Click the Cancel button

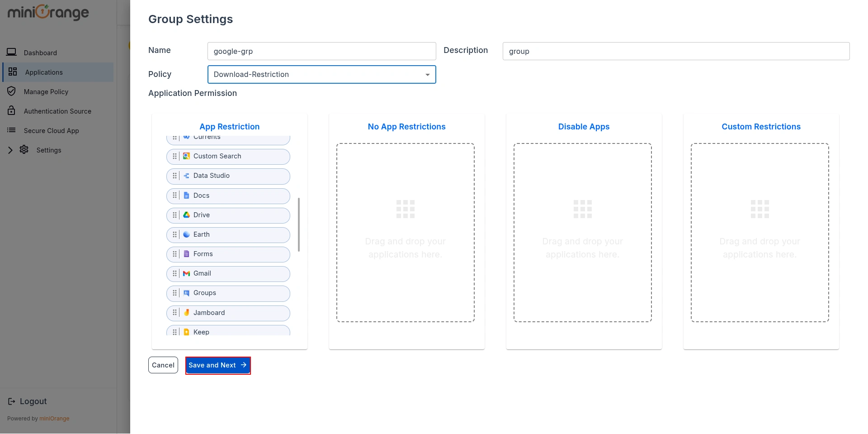click(163, 365)
